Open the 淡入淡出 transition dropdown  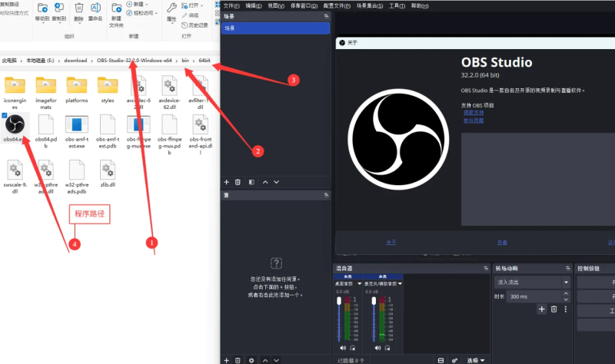point(532,282)
